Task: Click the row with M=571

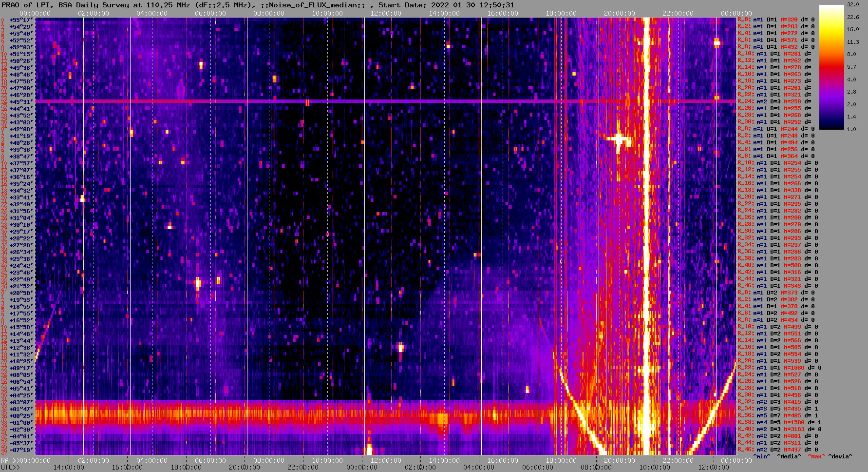Action: (x=776, y=40)
